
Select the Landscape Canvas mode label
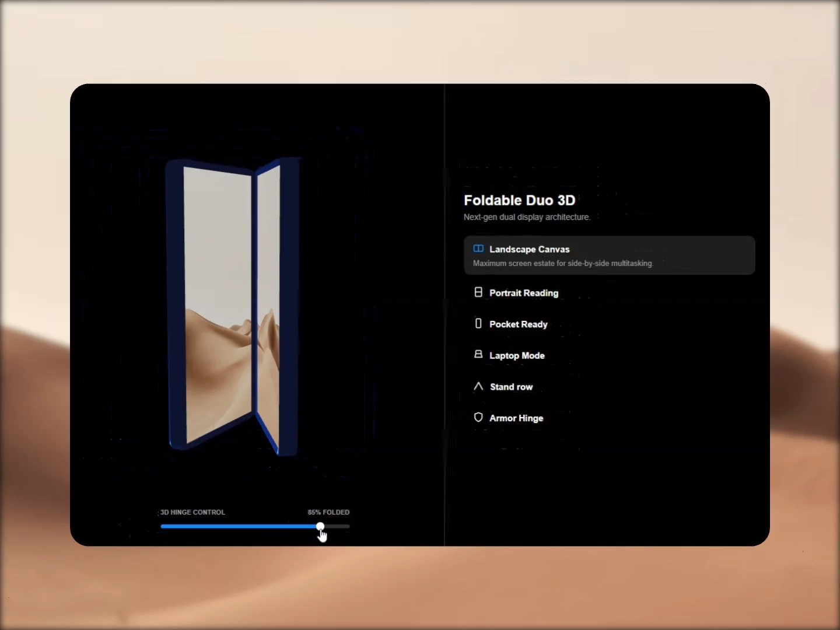[529, 249]
